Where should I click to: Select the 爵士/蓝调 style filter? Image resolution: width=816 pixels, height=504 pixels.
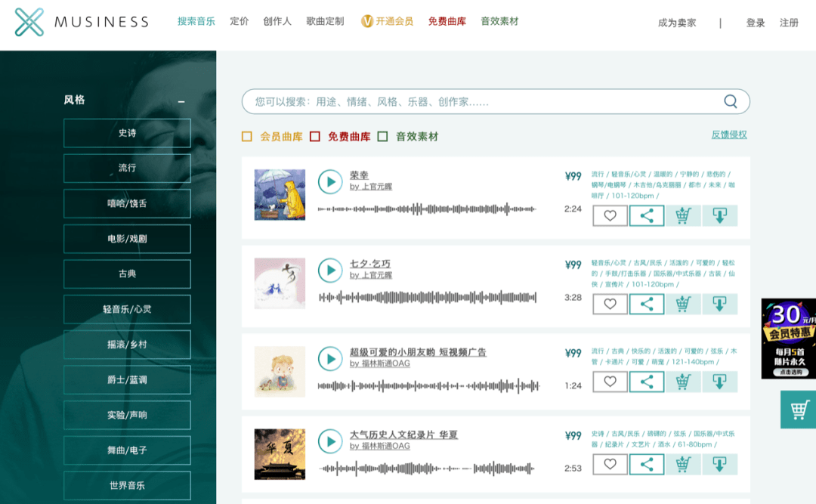pos(127,380)
